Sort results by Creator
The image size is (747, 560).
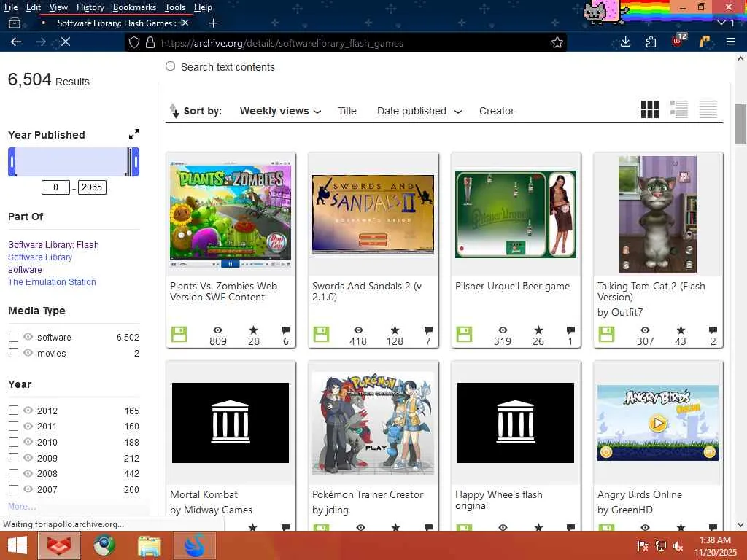point(496,111)
